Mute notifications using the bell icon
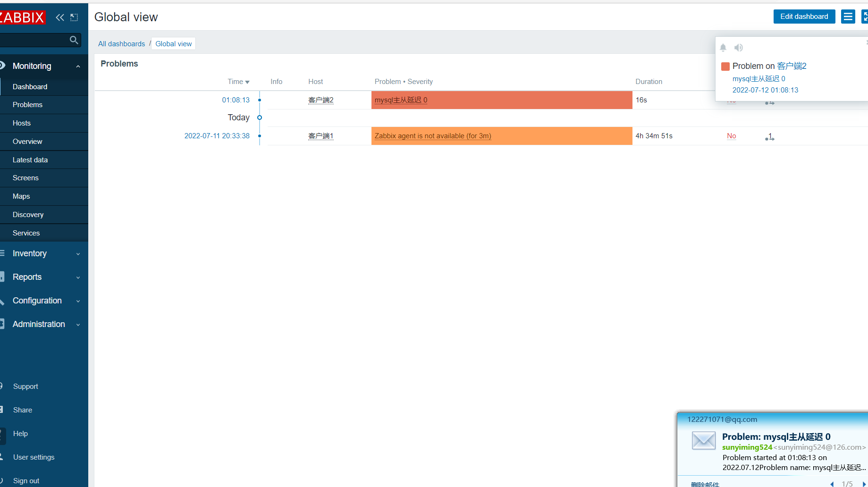The height and width of the screenshot is (487, 868). coord(723,48)
